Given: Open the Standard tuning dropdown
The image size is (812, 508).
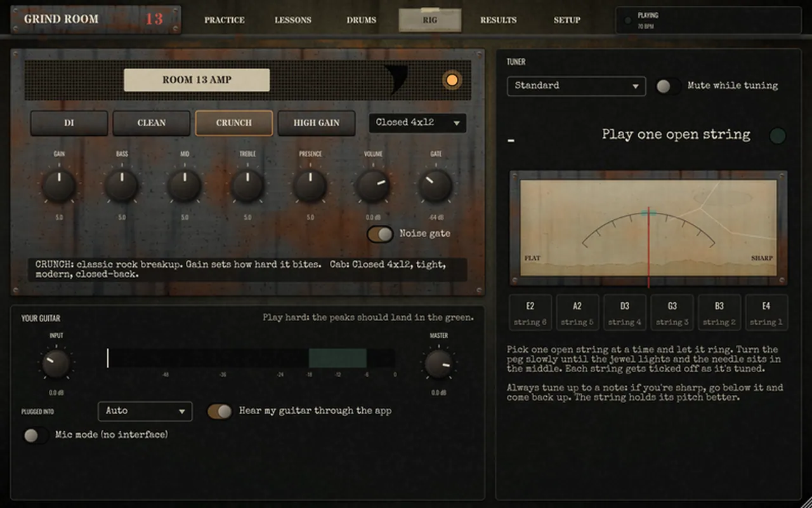Looking at the screenshot, I should pyautogui.click(x=576, y=86).
